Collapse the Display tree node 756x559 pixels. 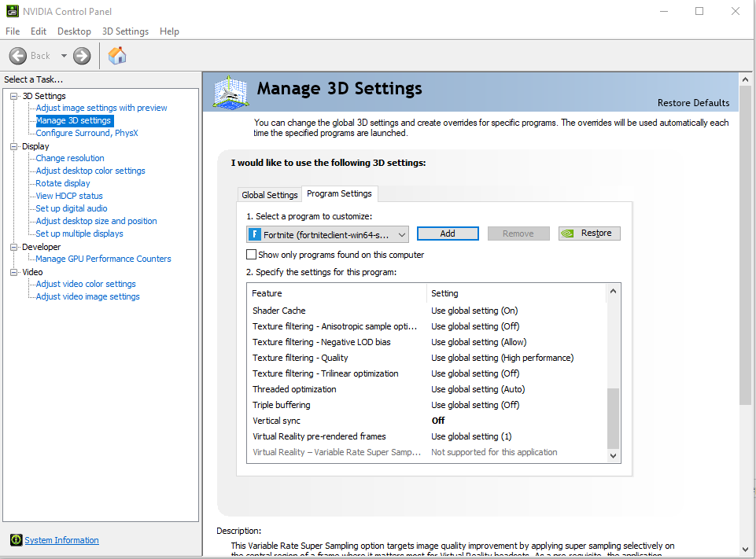pos(14,146)
